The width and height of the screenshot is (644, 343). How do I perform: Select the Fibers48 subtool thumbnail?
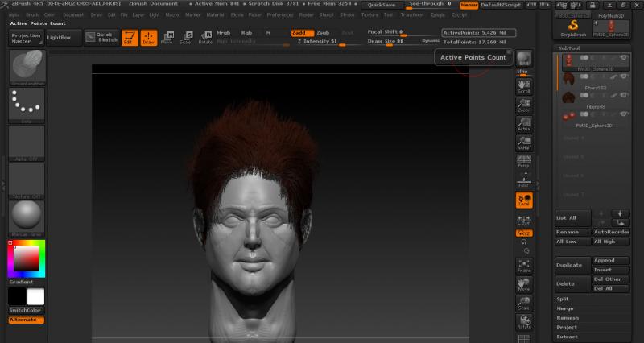point(568,96)
